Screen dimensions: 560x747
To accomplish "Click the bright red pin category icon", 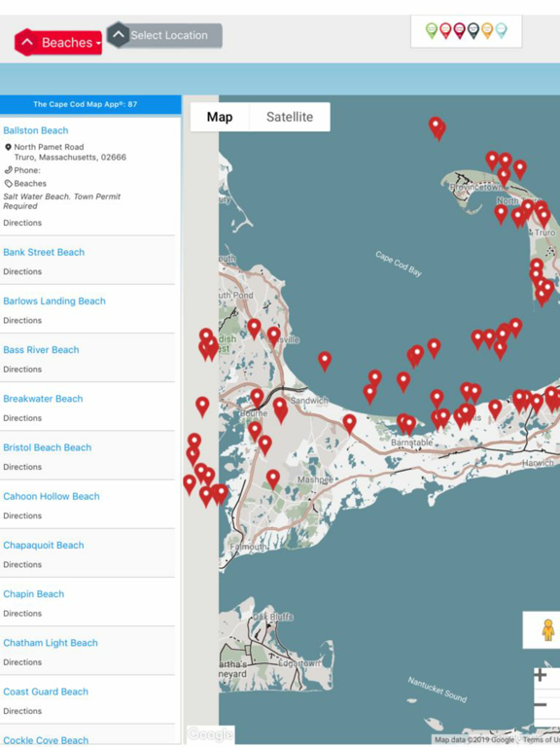I will [445, 31].
